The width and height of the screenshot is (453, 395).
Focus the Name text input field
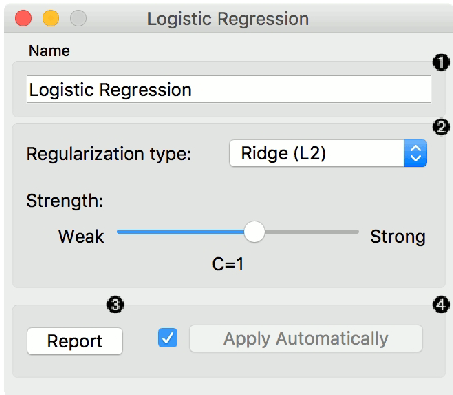(229, 89)
